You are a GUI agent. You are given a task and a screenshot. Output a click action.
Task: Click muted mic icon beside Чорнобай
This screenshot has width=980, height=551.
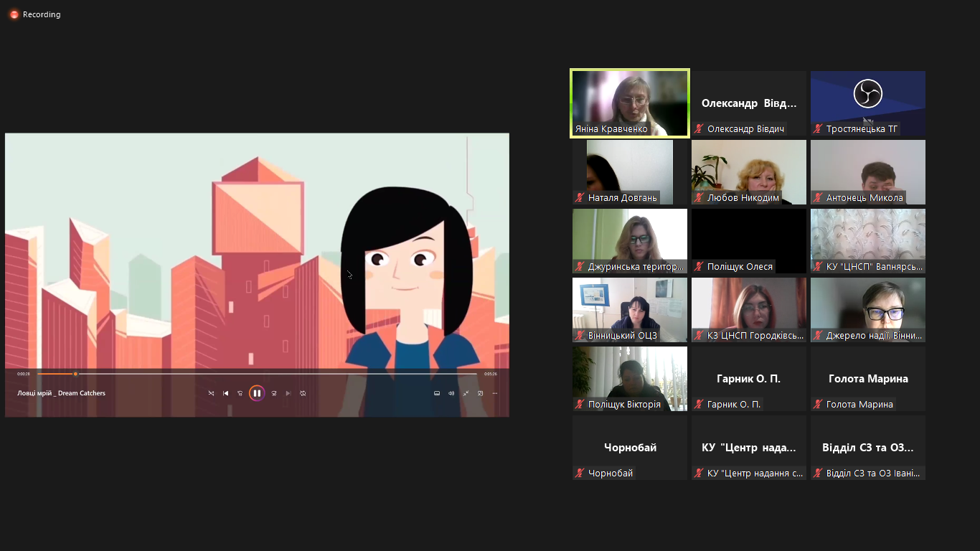coord(580,474)
